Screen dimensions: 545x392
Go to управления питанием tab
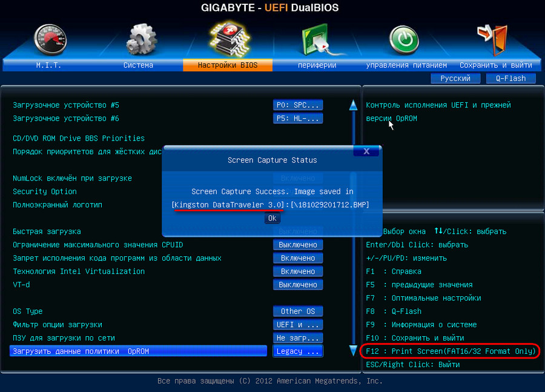click(x=406, y=65)
